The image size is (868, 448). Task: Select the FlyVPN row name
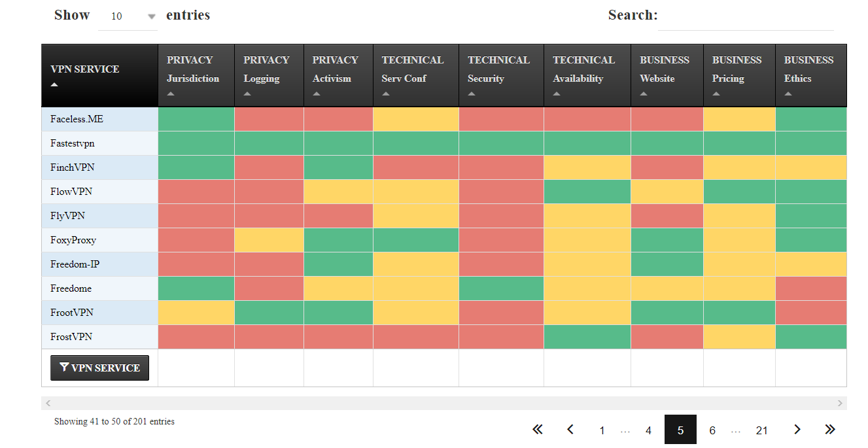click(67, 216)
